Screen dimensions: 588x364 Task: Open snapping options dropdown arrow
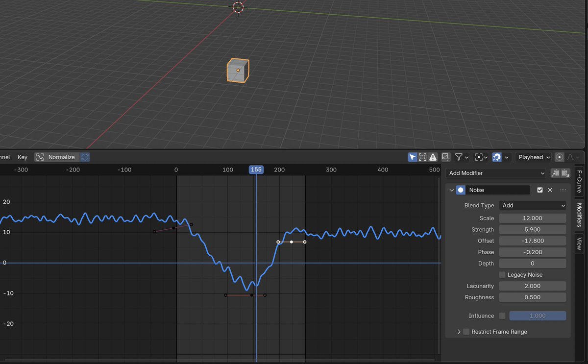click(x=507, y=157)
